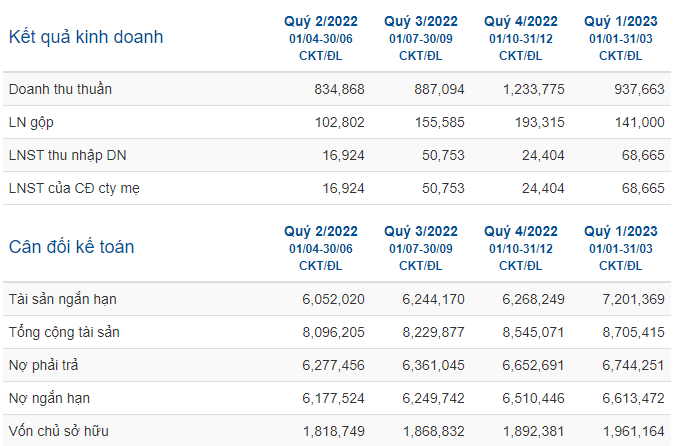The image size is (677, 446).
Task: Select the 'LNST thu nhập DN' row label
Action: pos(68,155)
